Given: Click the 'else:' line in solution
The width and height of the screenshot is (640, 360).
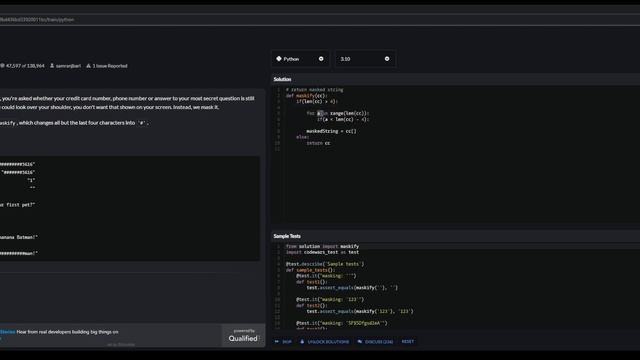Looking at the screenshot, I should pos(302,137).
